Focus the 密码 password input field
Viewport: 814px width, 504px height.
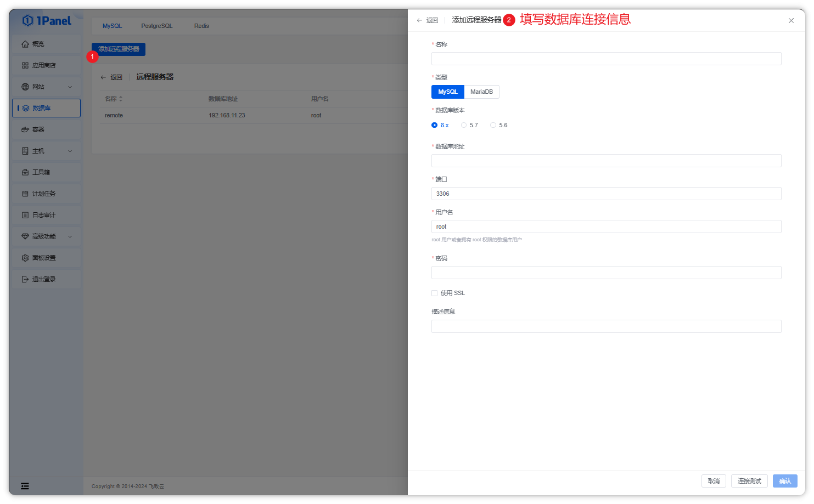606,273
